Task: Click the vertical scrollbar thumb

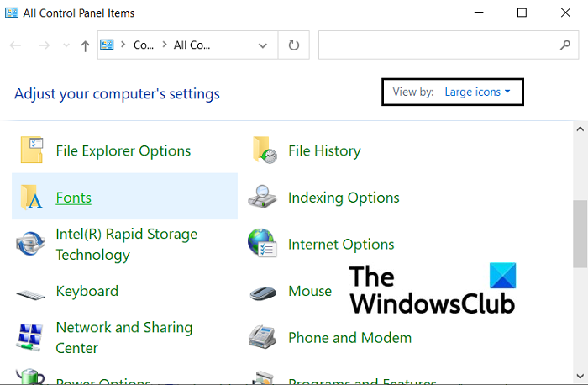Action: (x=580, y=234)
